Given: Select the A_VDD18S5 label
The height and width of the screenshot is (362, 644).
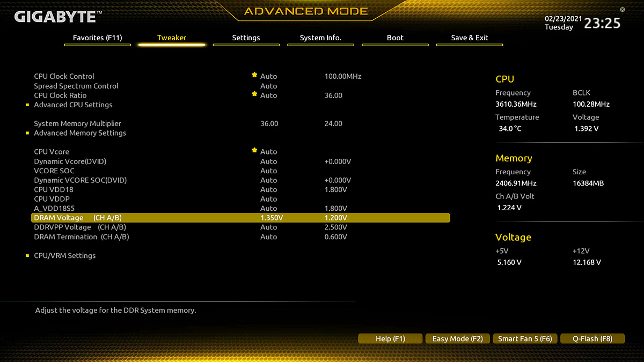Looking at the screenshot, I should [x=54, y=209].
